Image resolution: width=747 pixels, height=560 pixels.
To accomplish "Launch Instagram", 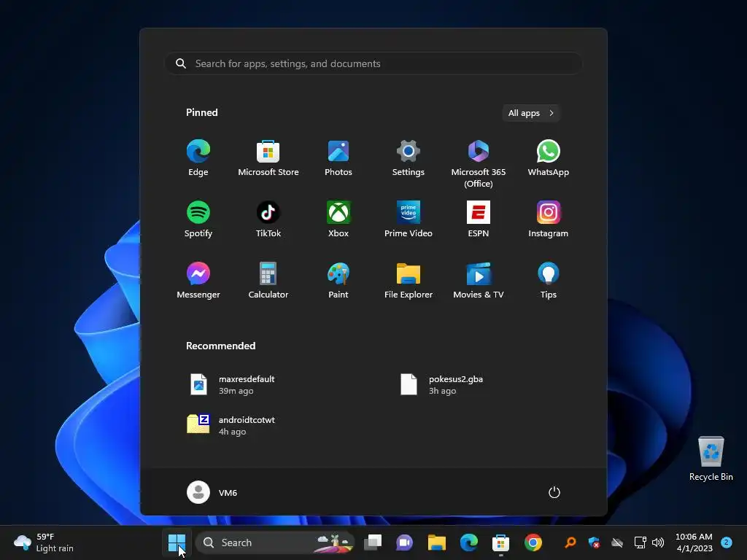I will 549,219.
